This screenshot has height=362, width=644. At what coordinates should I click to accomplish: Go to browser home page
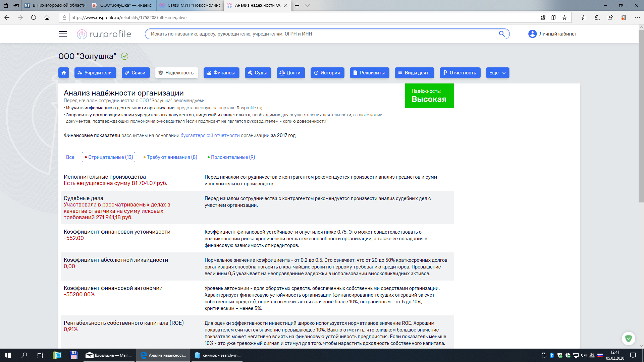[x=47, y=17]
